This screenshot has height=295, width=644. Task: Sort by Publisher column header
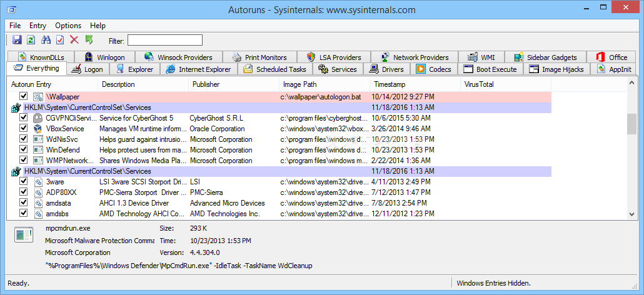pos(234,84)
